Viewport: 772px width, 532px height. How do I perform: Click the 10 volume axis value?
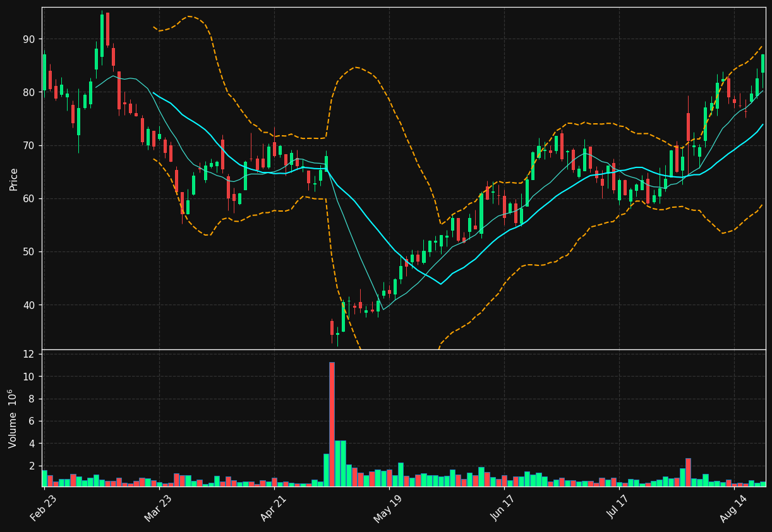tap(29, 377)
